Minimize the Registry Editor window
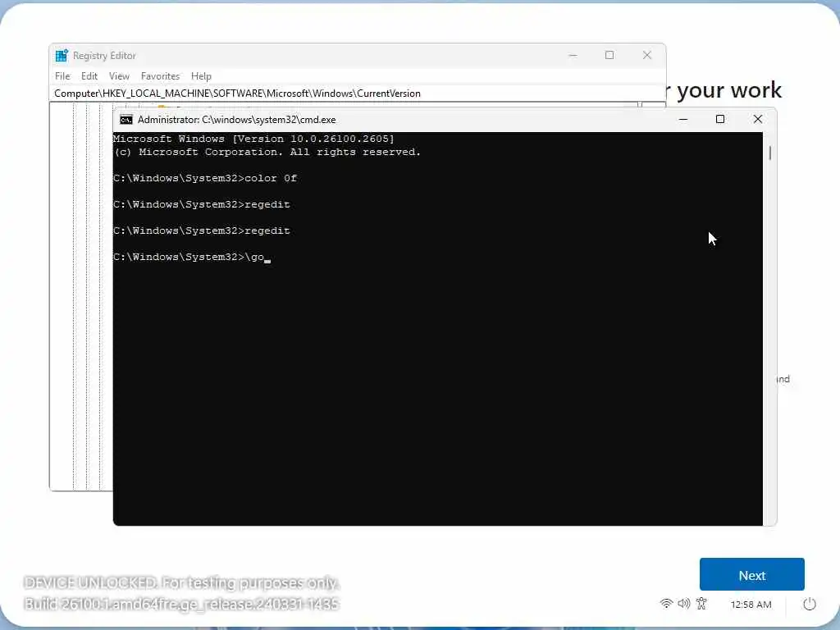Image resolution: width=840 pixels, height=630 pixels. [x=573, y=55]
